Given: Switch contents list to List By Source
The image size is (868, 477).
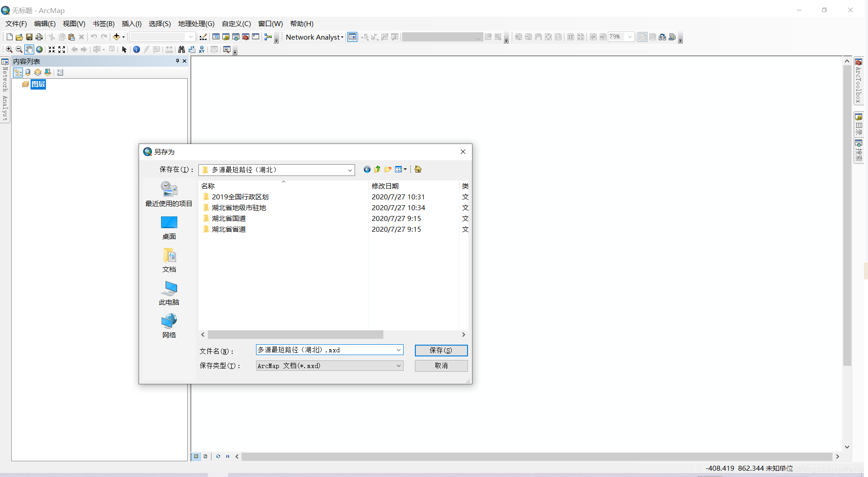Looking at the screenshot, I should pos(28,72).
